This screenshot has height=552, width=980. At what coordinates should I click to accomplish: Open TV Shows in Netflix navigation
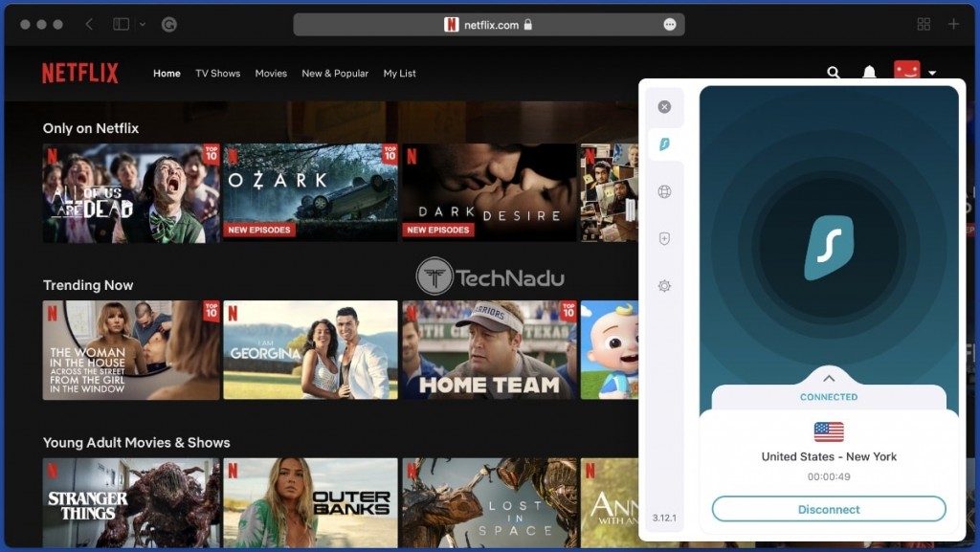[x=217, y=73]
